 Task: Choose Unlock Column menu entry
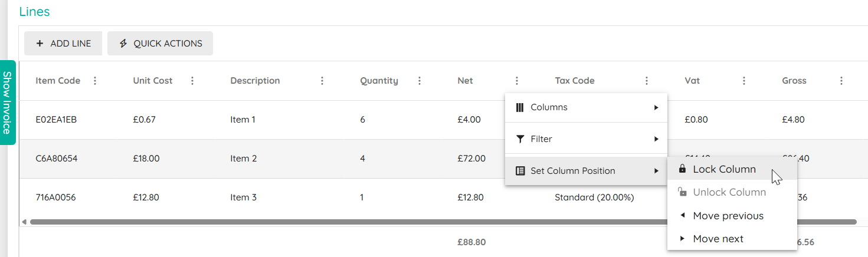tap(732, 192)
